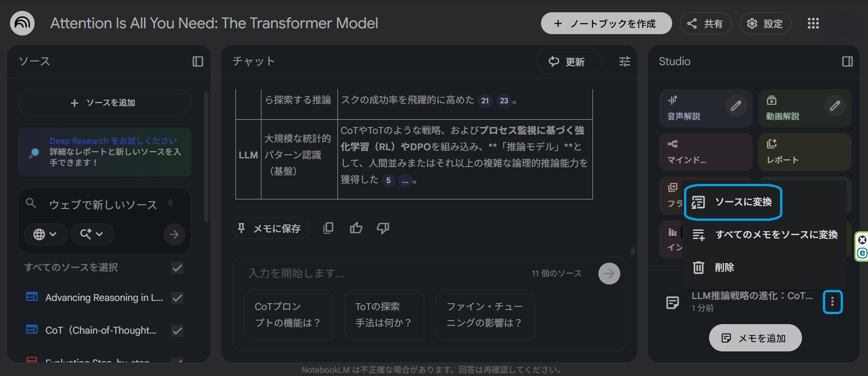Screen dimensions: 868x376
Task: Expand more citations ellipsis chip
Action: click(x=405, y=181)
